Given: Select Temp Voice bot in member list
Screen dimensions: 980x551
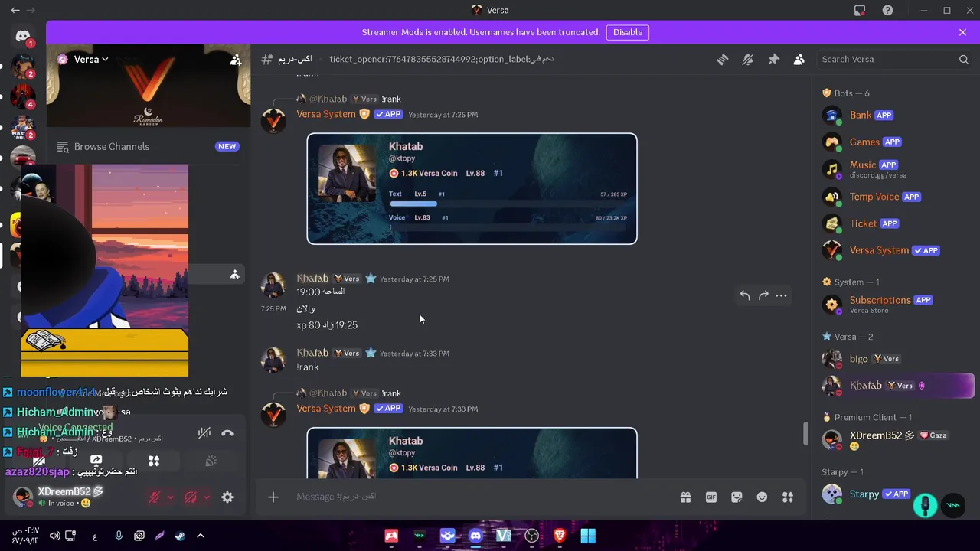Looking at the screenshot, I should [x=894, y=197].
